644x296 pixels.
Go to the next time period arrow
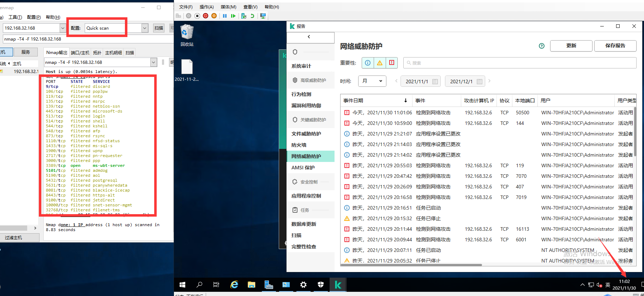[x=489, y=81]
